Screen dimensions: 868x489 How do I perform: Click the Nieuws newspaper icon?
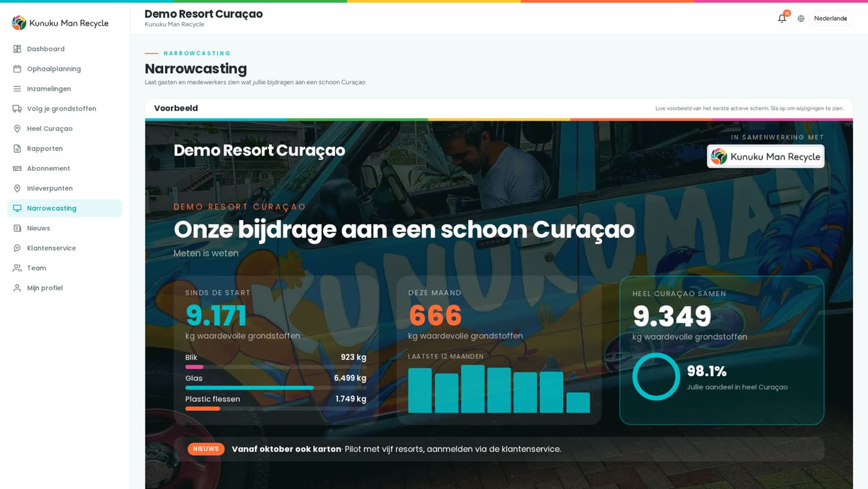click(x=17, y=228)
